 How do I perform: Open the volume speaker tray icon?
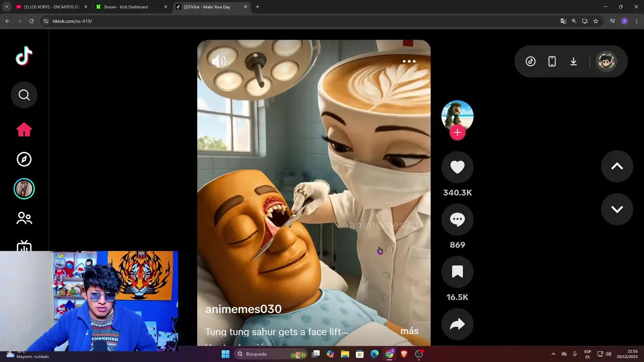[608, 354]
